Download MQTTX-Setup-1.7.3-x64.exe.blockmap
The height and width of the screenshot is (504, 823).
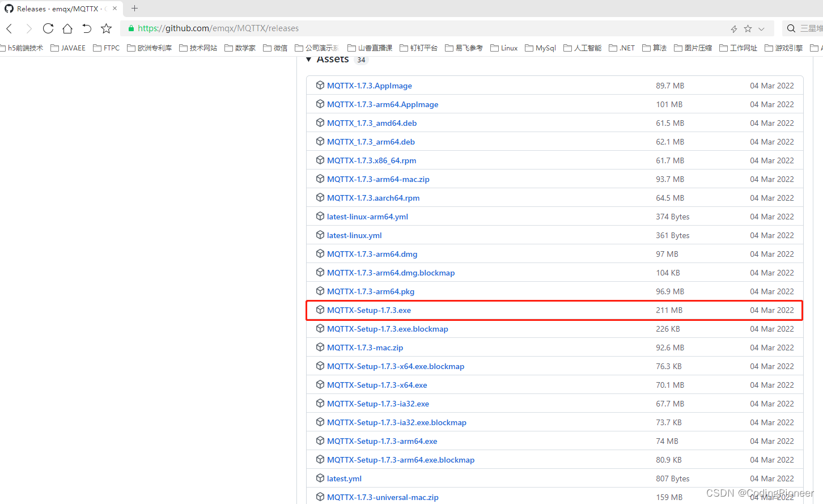point(396,366)
